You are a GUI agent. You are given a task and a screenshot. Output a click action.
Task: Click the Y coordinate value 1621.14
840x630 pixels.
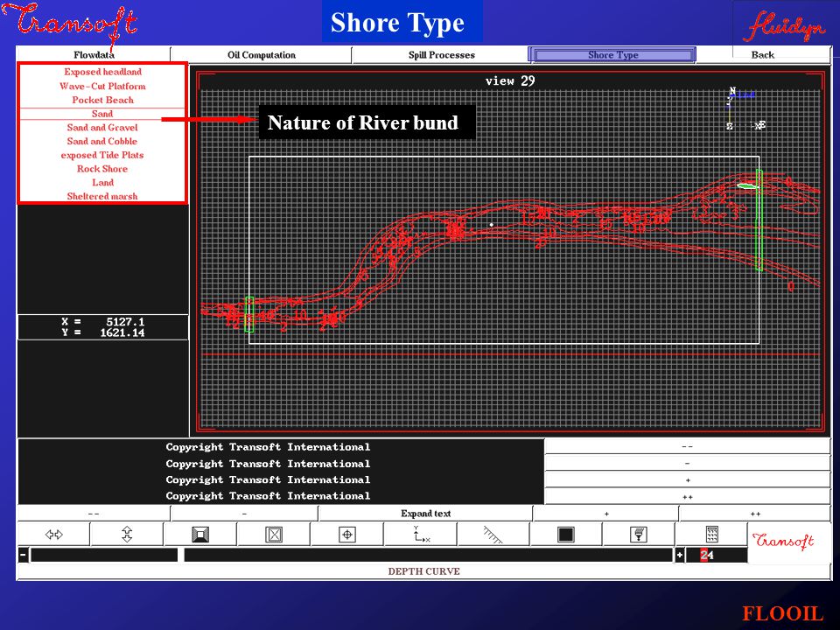122,332
